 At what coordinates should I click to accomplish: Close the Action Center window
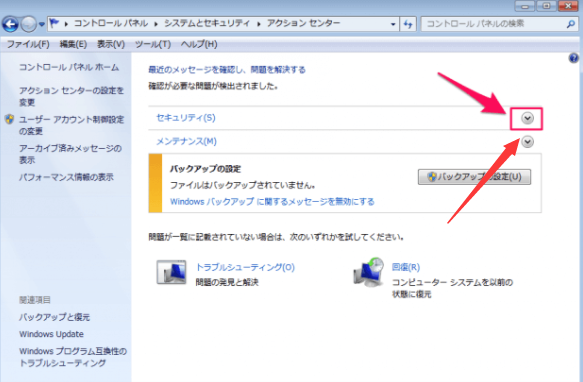click(x=568, y=6)
